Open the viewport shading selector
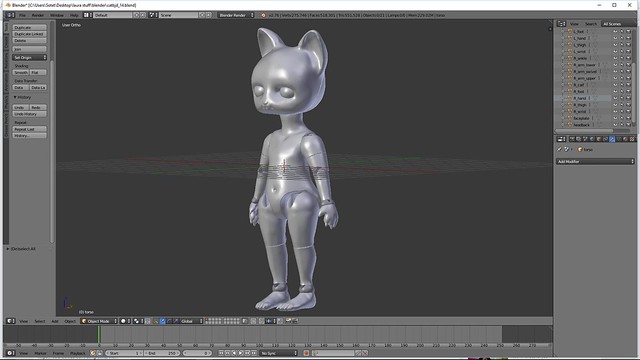Screen dimensions: 640x360 125,321
